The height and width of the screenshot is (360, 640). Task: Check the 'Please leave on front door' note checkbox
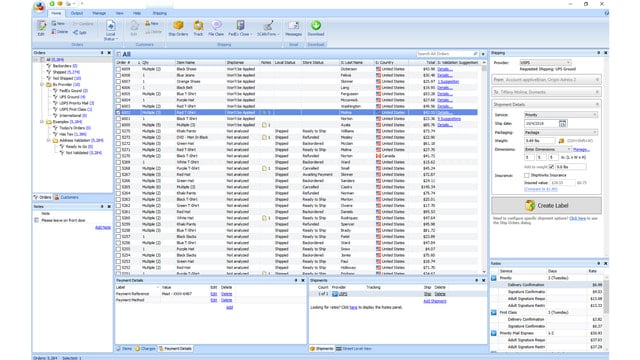pos(37,220)
